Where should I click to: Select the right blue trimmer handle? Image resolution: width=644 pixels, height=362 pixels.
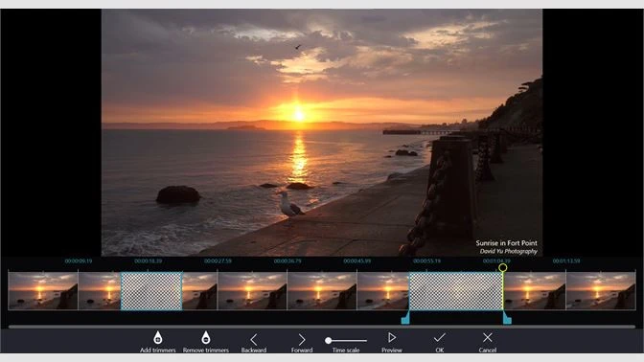507,318
